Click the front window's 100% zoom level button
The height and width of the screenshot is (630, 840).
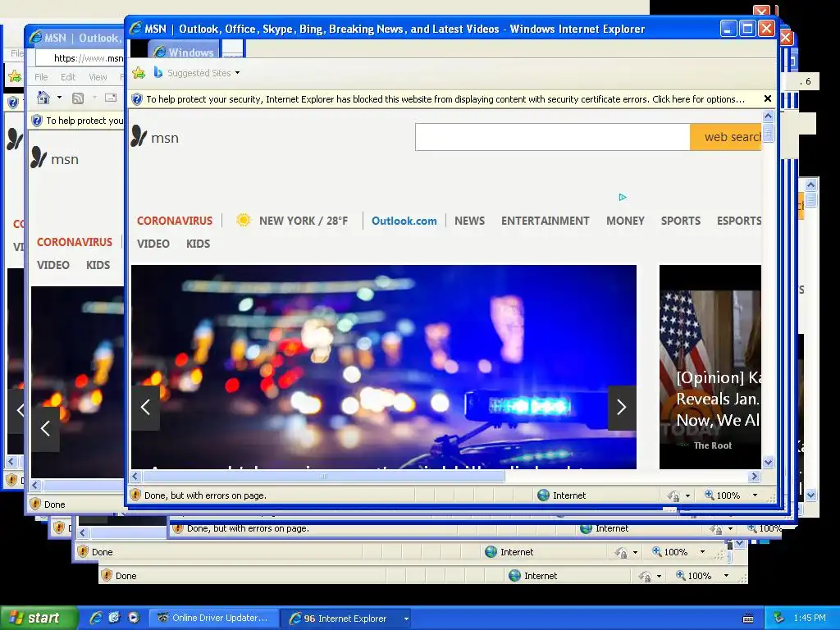pyautogui.click(x=722, y=495)
